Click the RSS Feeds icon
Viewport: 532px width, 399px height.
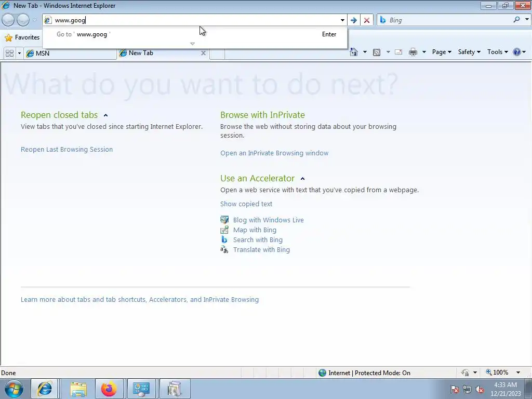[377, 52]
